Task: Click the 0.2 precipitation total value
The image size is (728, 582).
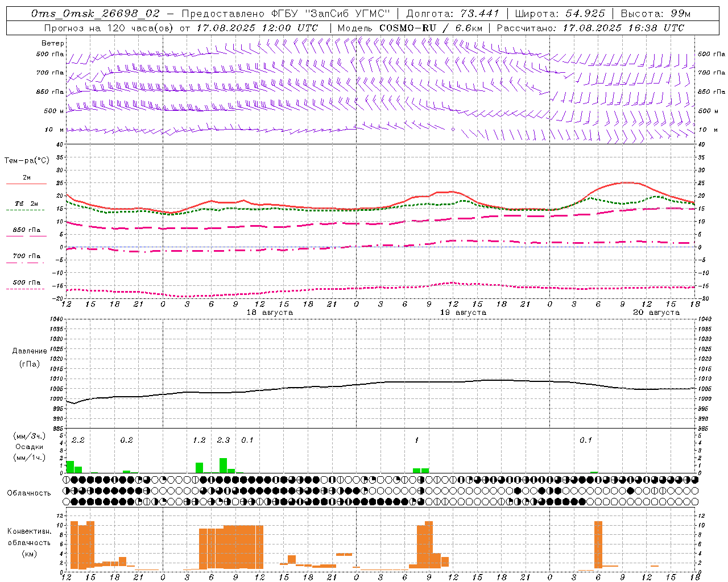Action: tap(126, 440)
